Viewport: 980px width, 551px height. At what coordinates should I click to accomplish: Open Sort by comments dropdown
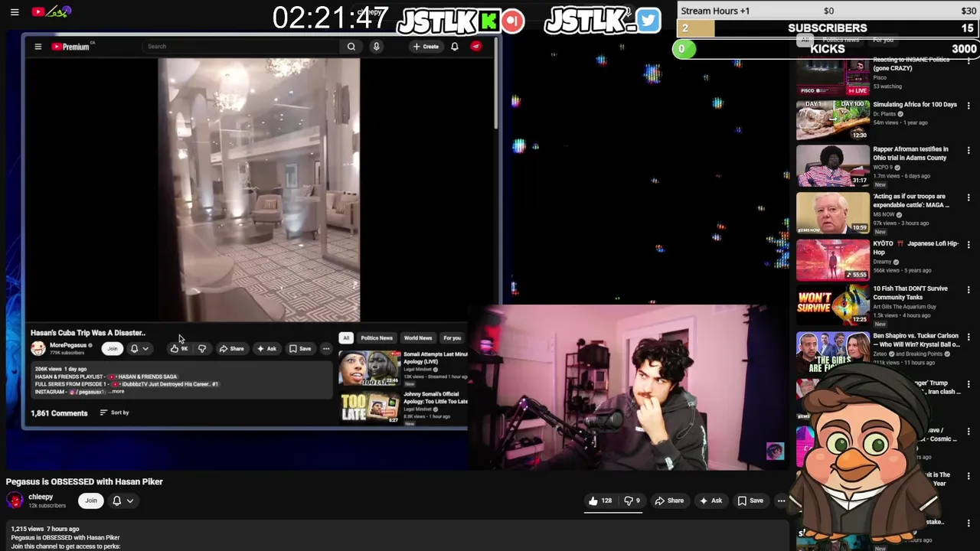pos(114,412)
